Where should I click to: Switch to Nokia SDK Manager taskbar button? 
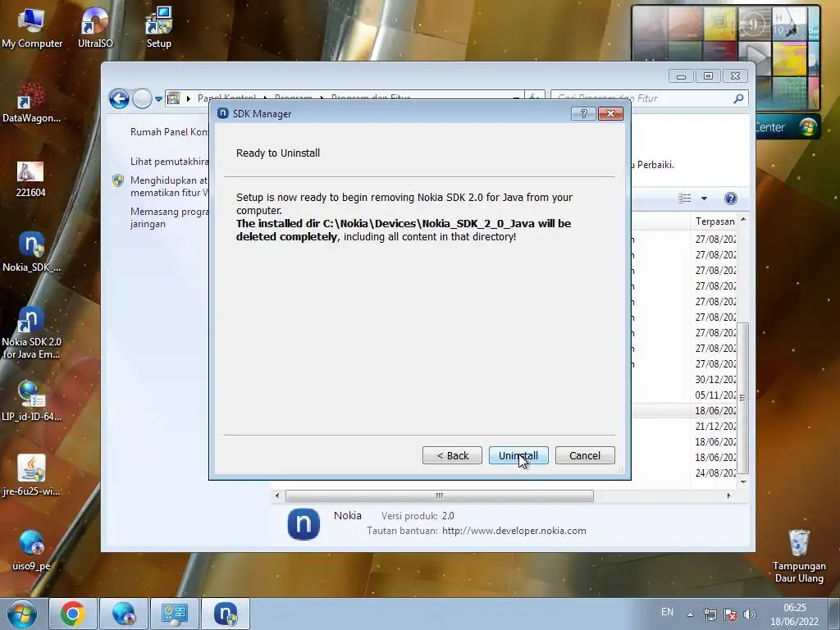tap(226, 614)
